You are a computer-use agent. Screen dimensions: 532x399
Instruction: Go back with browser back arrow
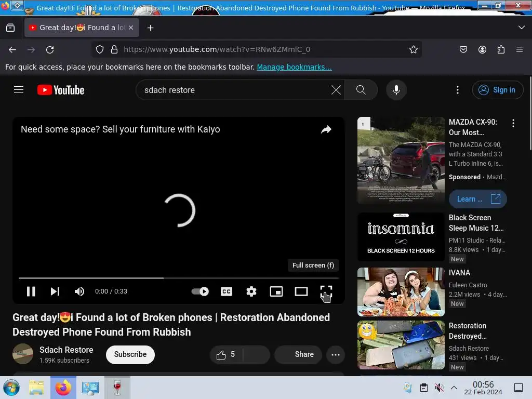[x=12, y=50]
